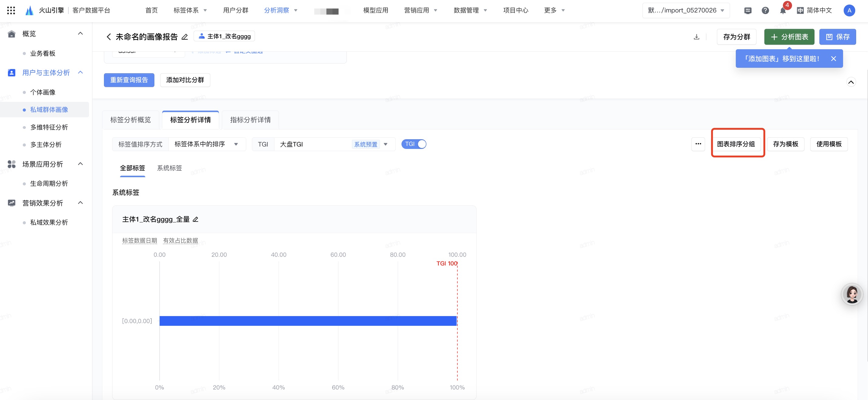This screenshot has width=868, height=400.
Task: Collapse the 用户与主体分析 sidebar section
Action: coord(80,72)
